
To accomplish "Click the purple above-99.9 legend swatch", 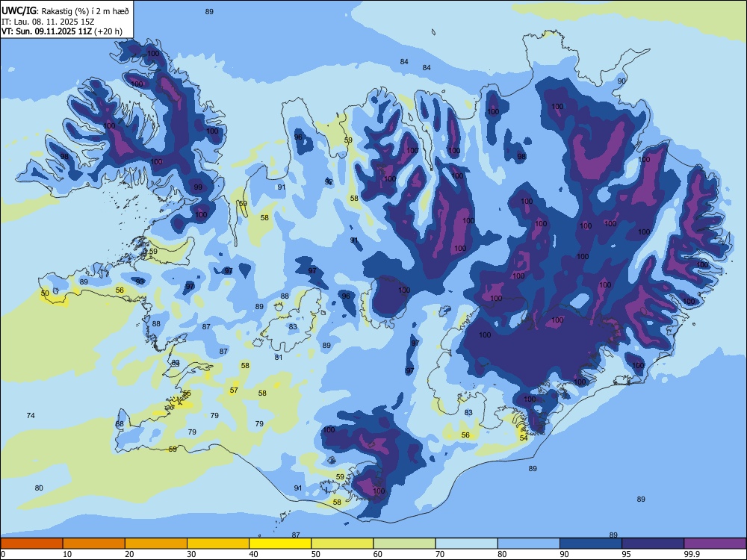I will point(715,544).
